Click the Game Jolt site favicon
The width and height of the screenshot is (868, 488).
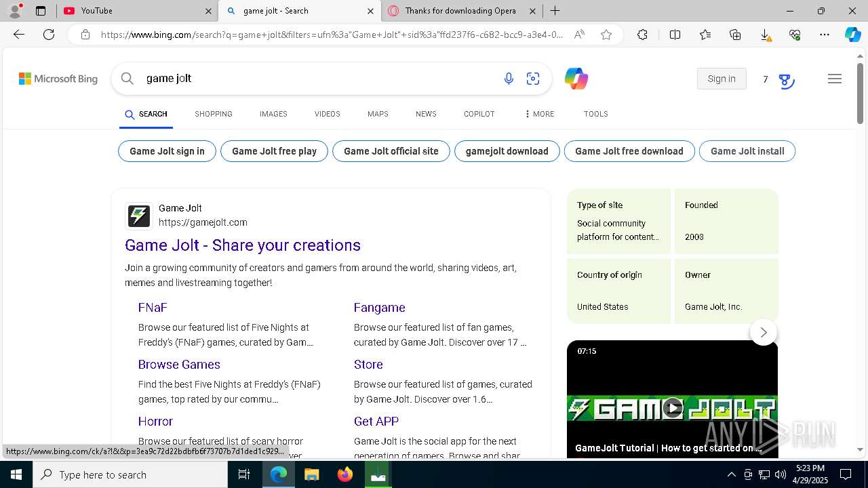[x=139, y=216]
